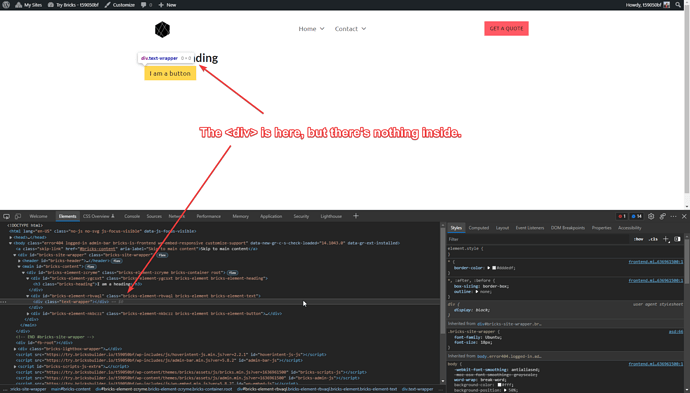This screenshot has width=690, height=393.
Task: Open the Layout sidebar tab
Action: (502, 228)
